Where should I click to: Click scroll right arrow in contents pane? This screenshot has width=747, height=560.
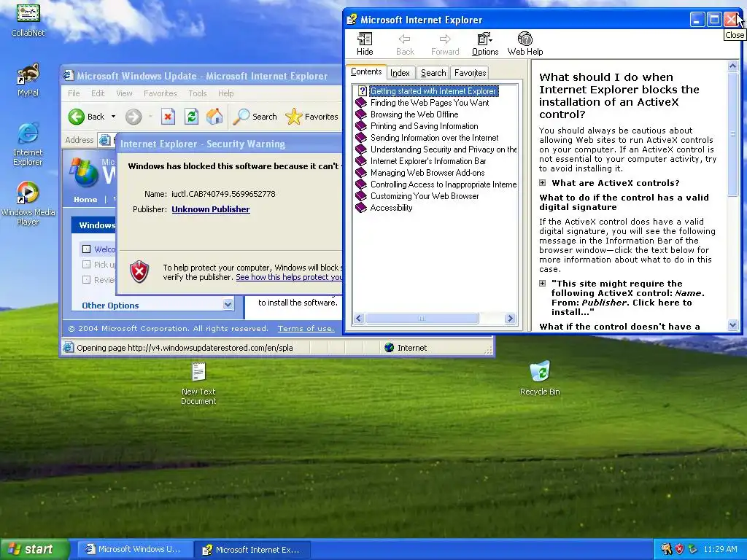pos(510,318)
